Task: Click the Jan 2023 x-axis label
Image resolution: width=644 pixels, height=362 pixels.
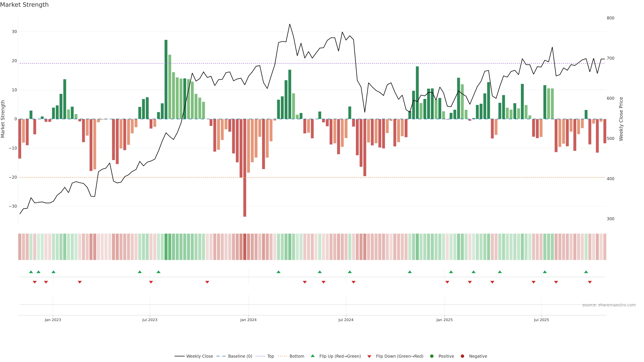Action: coord(53,320)
